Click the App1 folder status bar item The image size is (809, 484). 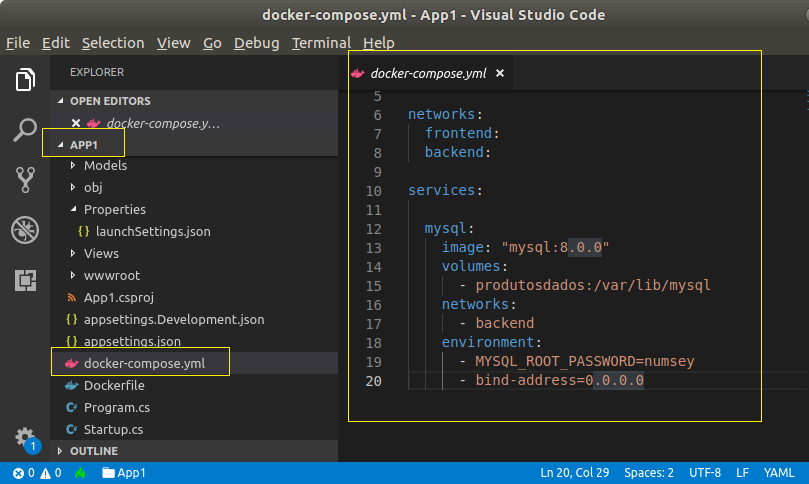[x=124, y=473]
